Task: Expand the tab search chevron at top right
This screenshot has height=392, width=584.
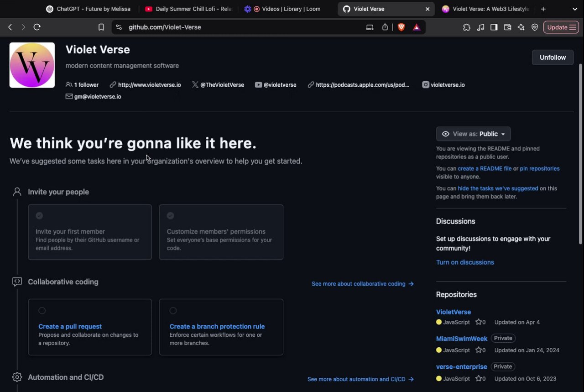Action: click(574, 9)
